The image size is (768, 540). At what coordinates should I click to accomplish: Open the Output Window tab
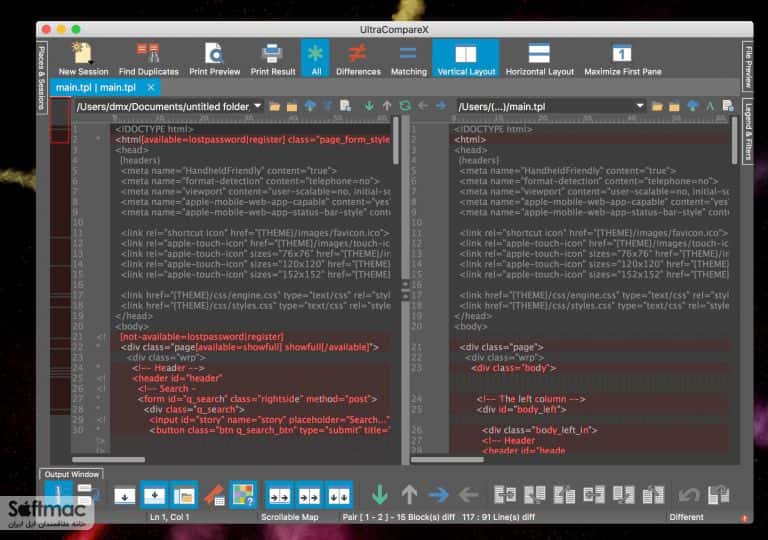[72, 474]
